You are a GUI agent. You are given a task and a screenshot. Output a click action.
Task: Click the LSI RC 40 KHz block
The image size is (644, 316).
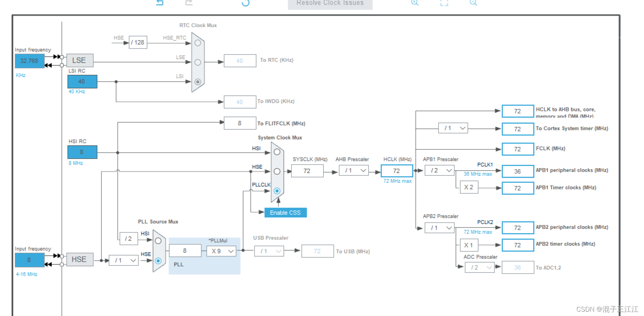(x=82, y=81)
